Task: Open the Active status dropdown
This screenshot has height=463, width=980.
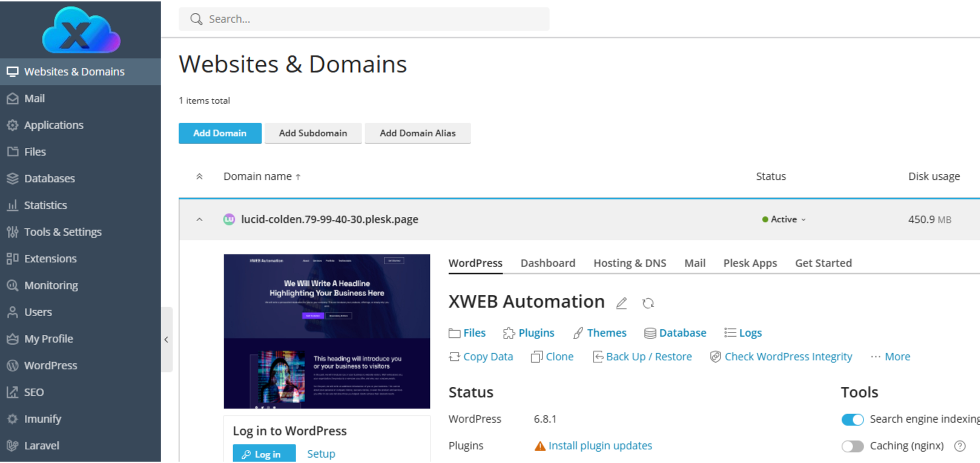Action: coord(784,219)
